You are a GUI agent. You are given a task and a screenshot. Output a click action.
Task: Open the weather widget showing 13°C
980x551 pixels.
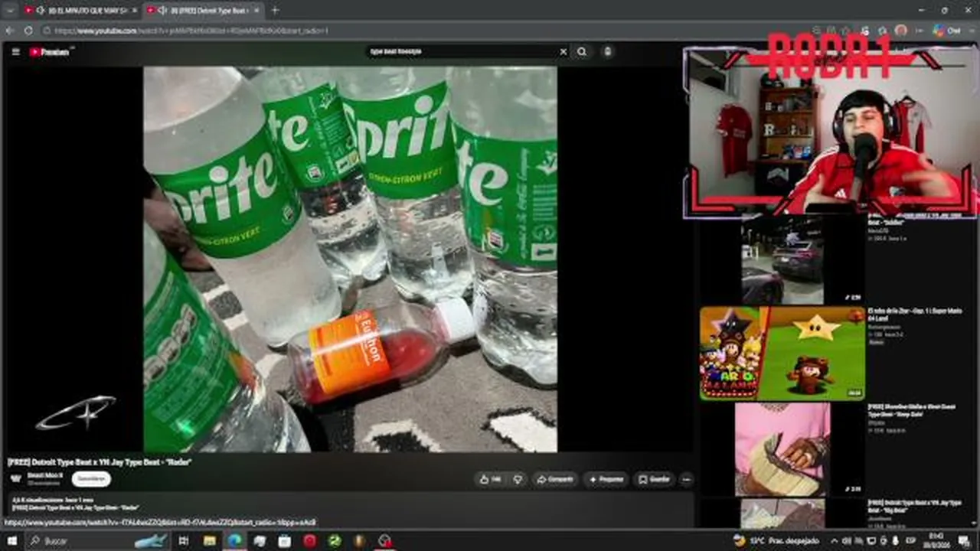pos(775,541)
